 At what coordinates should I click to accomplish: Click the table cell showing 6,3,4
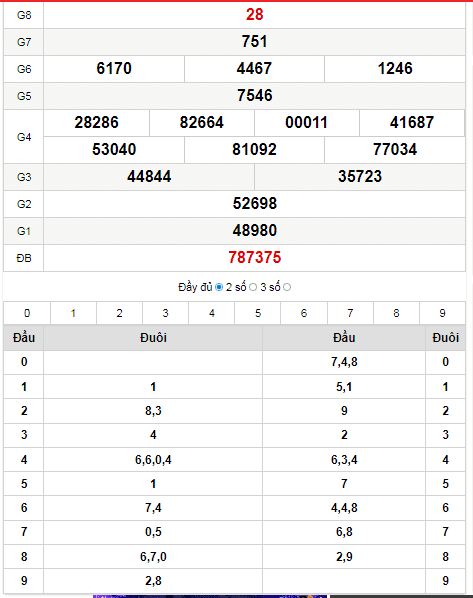[344, 460]
